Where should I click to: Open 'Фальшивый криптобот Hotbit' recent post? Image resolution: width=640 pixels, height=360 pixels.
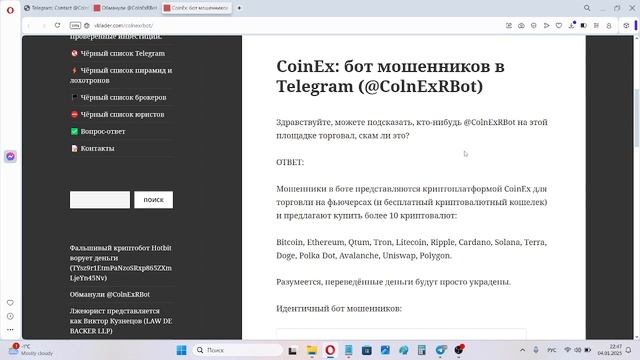[121, 263]
